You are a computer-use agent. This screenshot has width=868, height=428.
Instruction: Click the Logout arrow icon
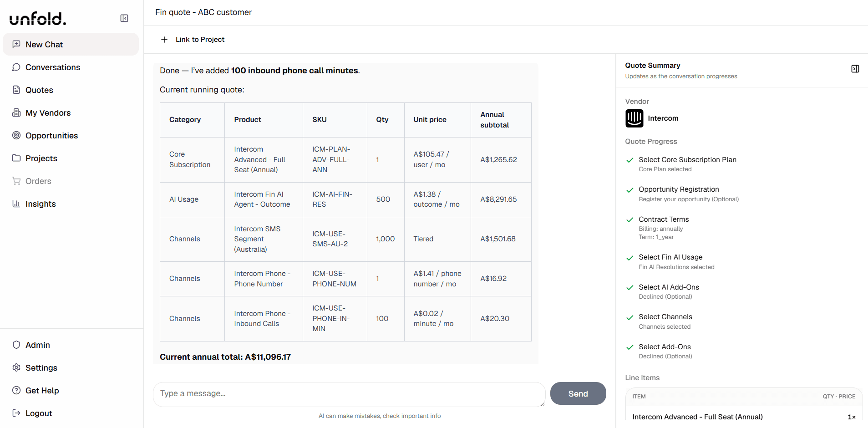[16, 413]
